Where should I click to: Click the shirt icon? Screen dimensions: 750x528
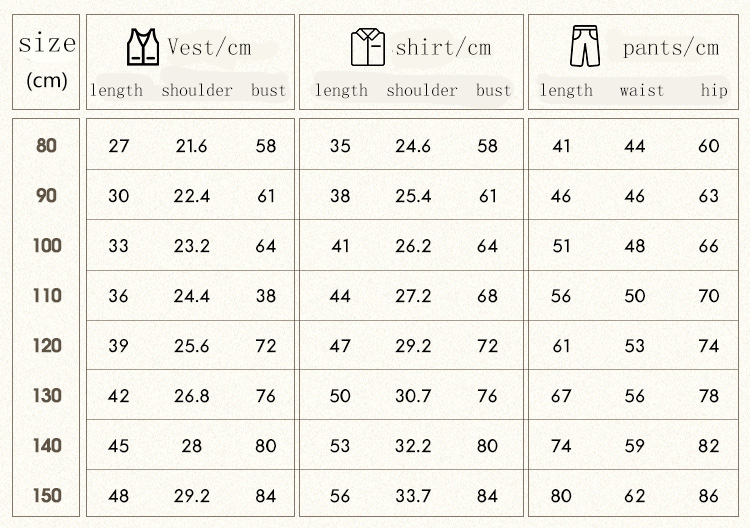pos(367,46)
